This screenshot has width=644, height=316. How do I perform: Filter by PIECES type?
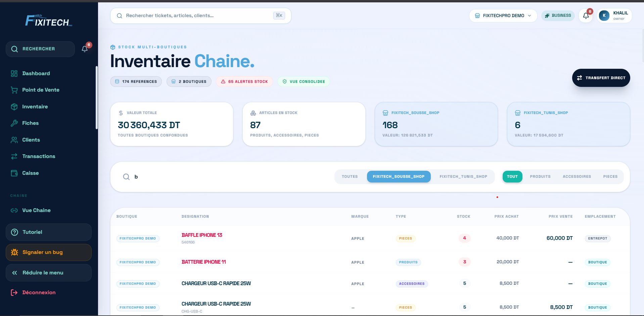610,177
